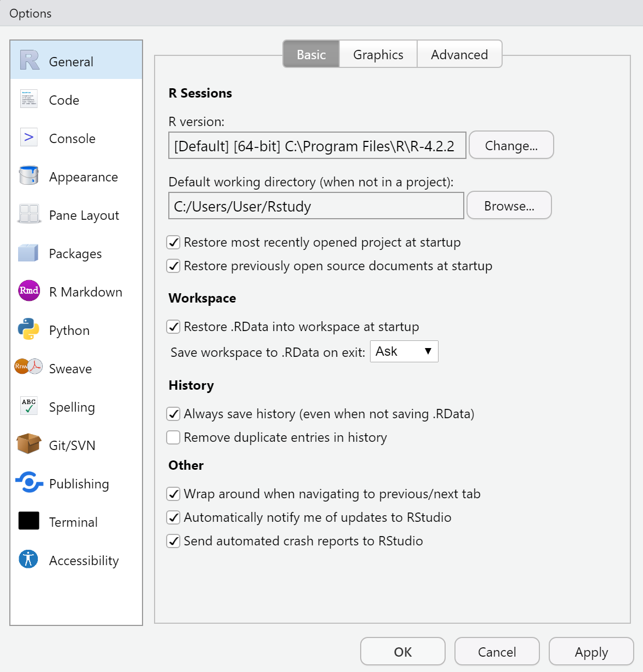Screen dimensions: 643x672
Task: Select the Packages box icon
Action: click(28, 253)
